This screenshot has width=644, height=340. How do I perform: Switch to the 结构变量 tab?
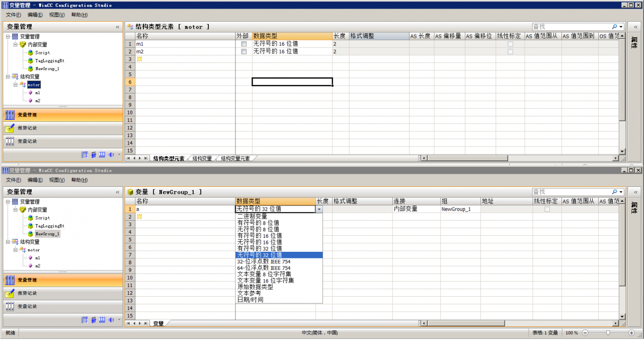[x=202, y=158]
